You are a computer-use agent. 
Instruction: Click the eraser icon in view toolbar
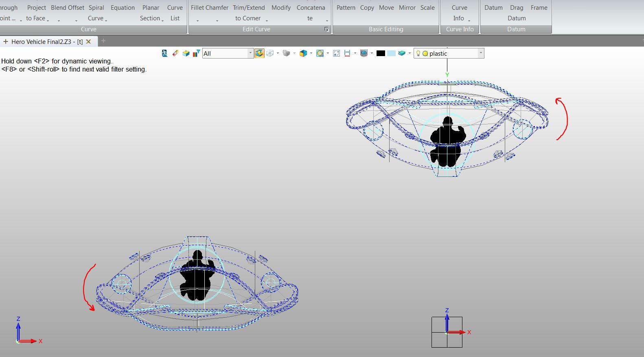click(x=175, y=53)
